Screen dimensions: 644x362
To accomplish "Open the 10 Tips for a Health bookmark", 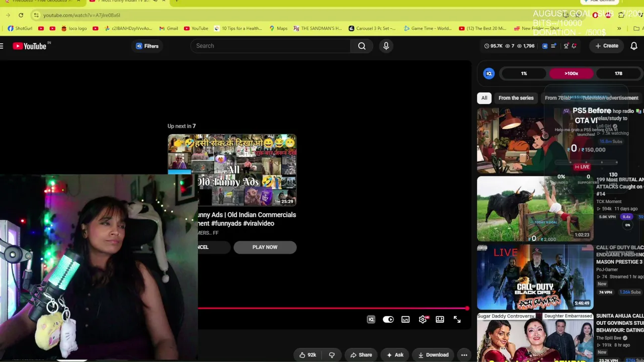I will tap(237, 28).
